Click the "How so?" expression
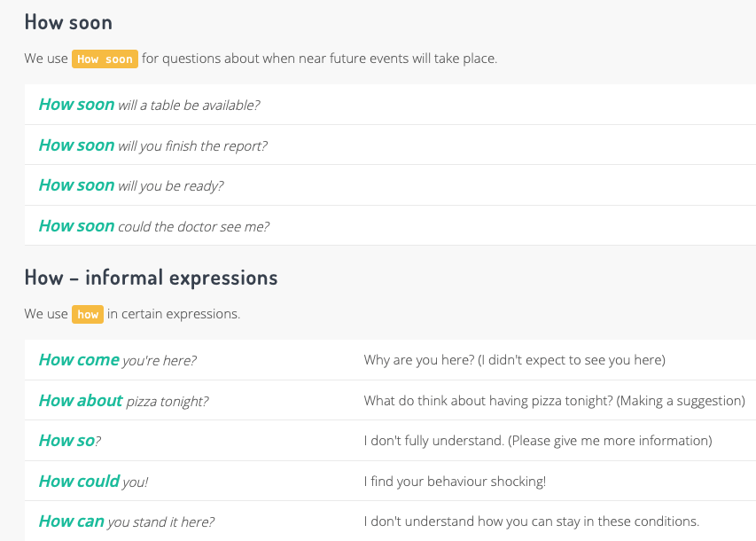Screen dimensions: 756x541 pyautogui.click(x=69, y=441)
